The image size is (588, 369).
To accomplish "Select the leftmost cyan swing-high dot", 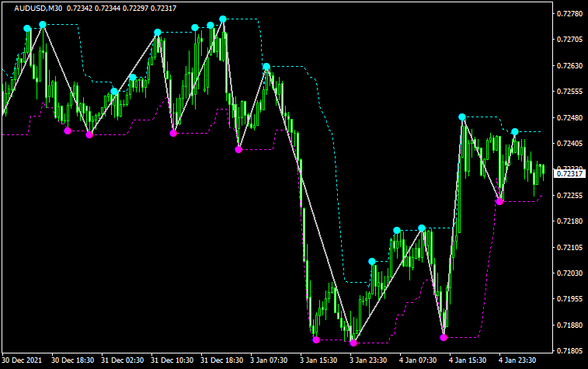I will tap(27, 28).
